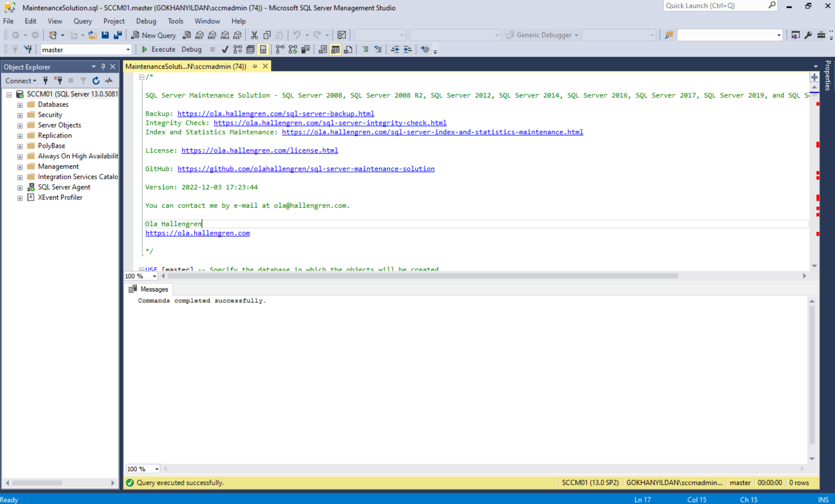The width and height of the screenshot is (835, 504).
Task: Expand the SQL Server Agent node
Action: point(20,188)
